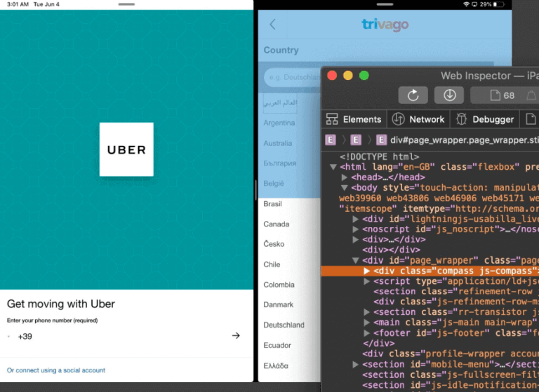Viewport: 539px width, 392px height.
Task: Collapse the body element node
Action: point(344,187)
